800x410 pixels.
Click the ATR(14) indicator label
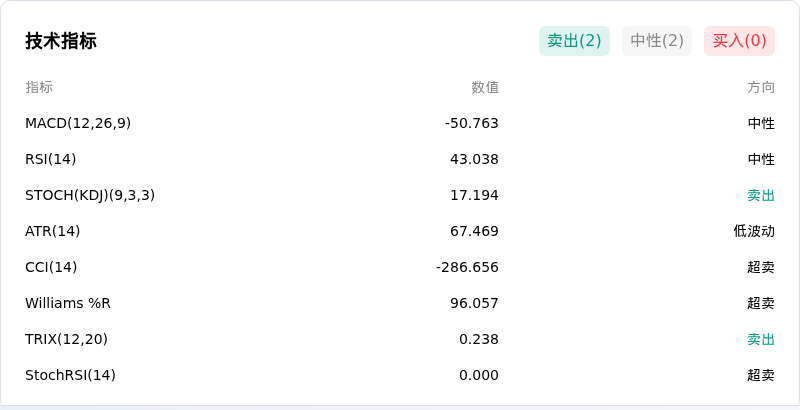[53, 231]
